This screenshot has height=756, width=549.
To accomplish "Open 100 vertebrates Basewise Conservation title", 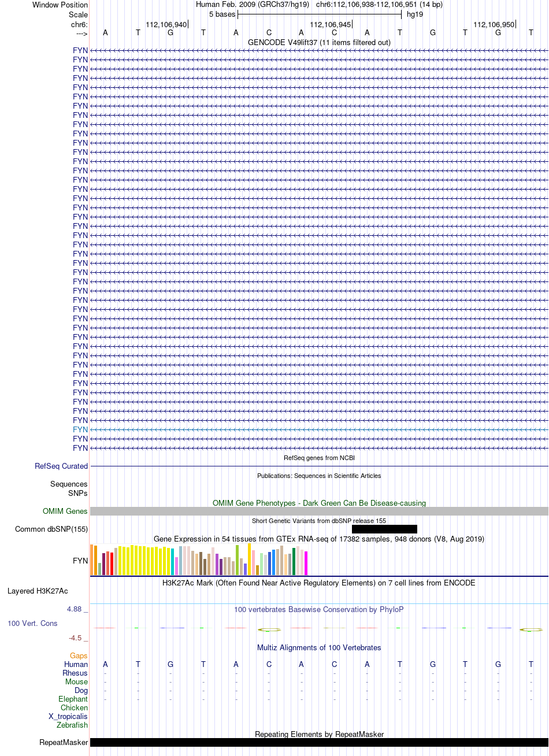I will [x=319, y=609].
